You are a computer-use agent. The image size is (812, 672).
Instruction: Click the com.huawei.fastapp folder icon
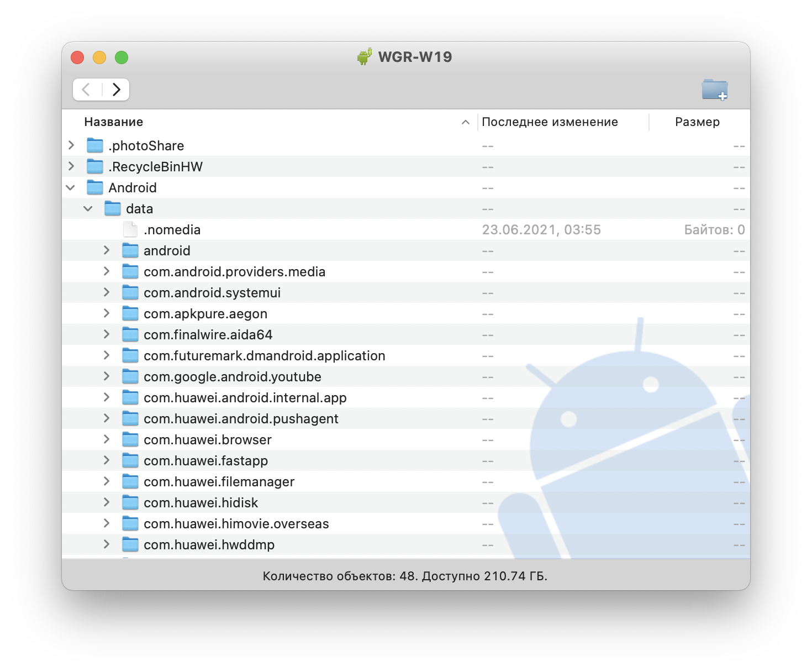tap(130, 461)
